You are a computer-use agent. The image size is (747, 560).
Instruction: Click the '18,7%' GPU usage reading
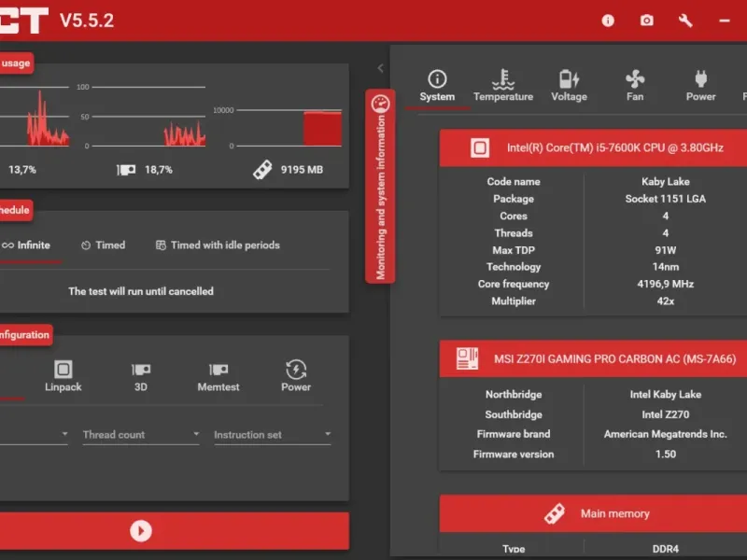tap(158, 170)
